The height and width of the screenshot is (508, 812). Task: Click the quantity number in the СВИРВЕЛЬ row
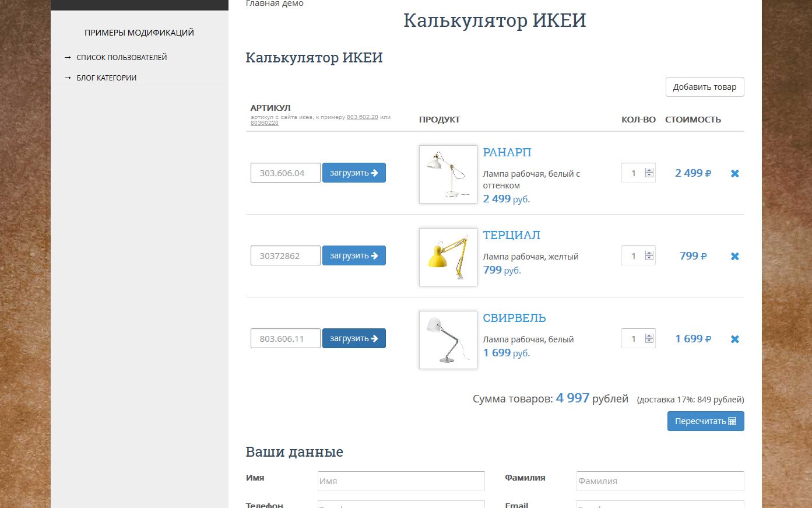pos(634,339)
